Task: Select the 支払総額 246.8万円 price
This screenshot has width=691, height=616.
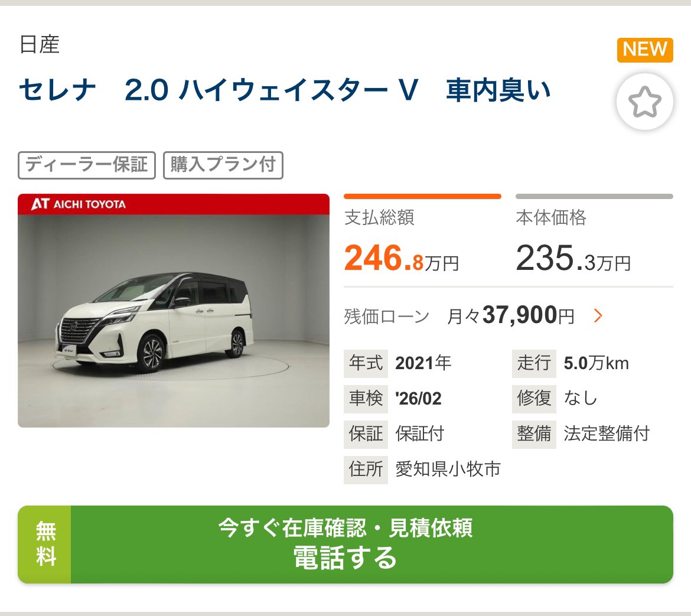Action: coord(402,258)
